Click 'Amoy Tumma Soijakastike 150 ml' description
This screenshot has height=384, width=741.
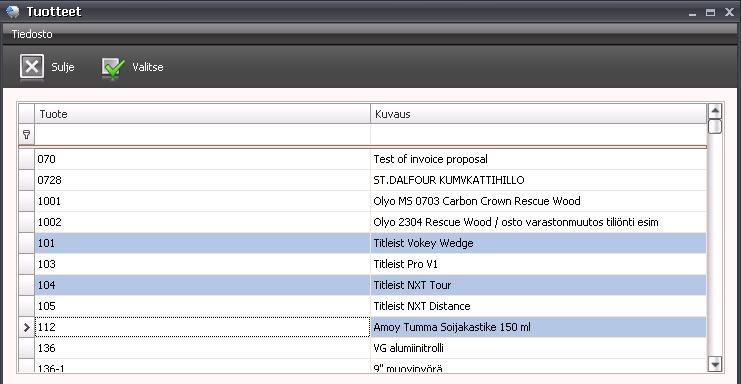click(452, 327)
